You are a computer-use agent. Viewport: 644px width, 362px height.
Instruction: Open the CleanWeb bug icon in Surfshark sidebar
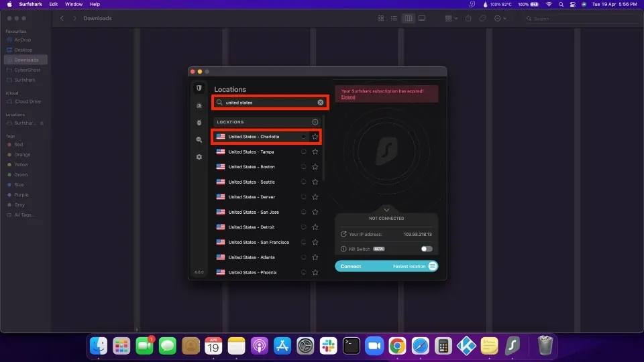tap(199, 105)
